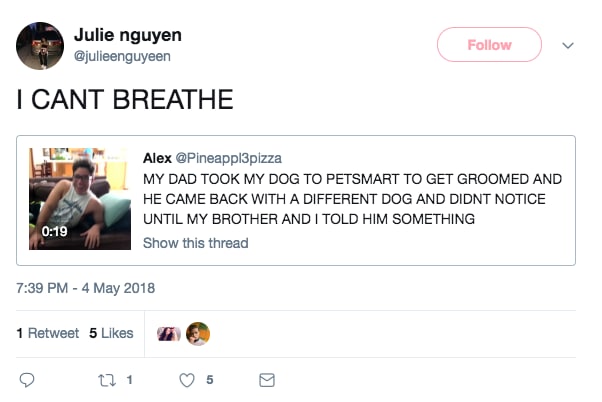Open the Julie nguyen display name link
This screenshot has height=402, width=602.
pos(128,35)
